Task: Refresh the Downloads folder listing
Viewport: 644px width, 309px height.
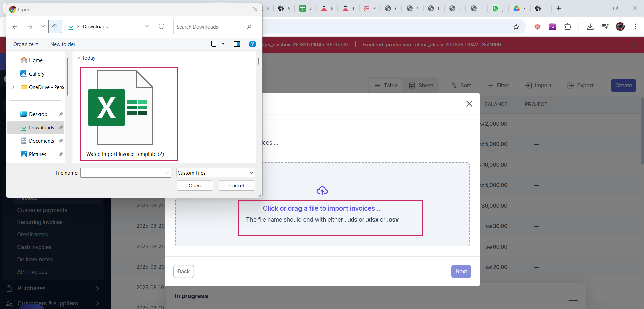Action: [162, 27]
